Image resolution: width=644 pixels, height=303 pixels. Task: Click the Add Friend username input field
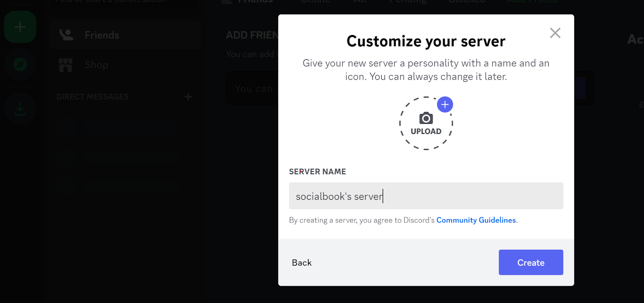[x=252, y=89]
